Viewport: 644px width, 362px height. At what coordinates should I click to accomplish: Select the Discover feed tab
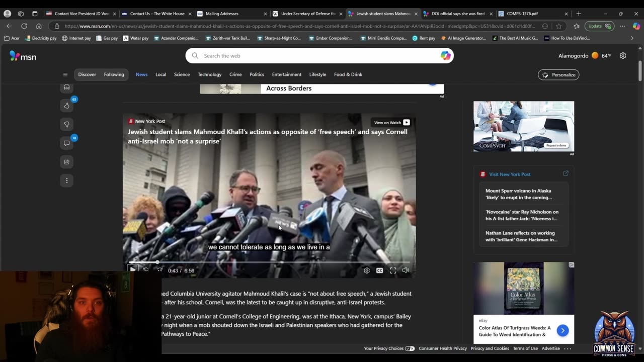tap(87, 74)
